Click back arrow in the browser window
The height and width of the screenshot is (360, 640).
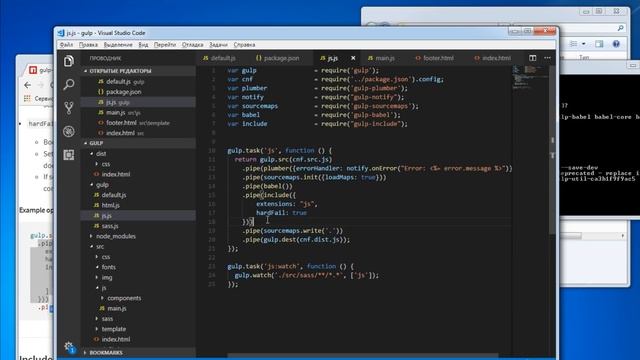[x=27, y=85]
